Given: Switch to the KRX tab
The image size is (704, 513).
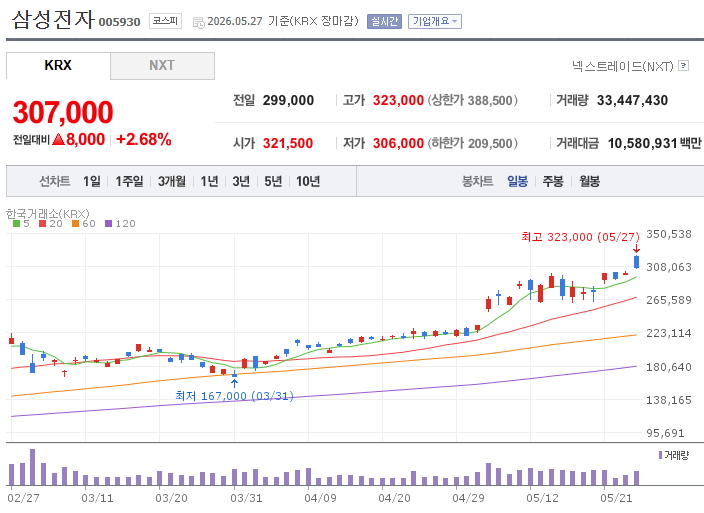Looking at the screenshot, I should 58,66.
